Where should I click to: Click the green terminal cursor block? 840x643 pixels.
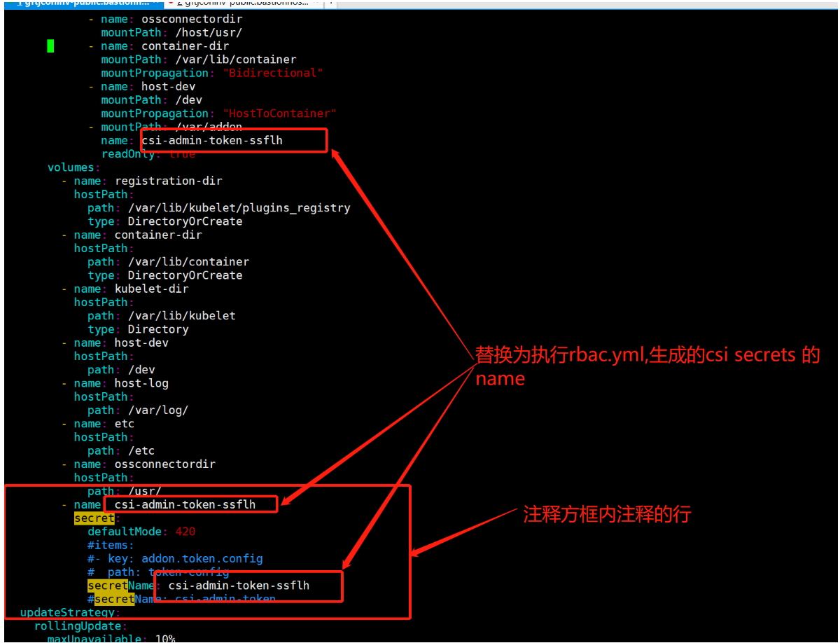click(50, 46)
